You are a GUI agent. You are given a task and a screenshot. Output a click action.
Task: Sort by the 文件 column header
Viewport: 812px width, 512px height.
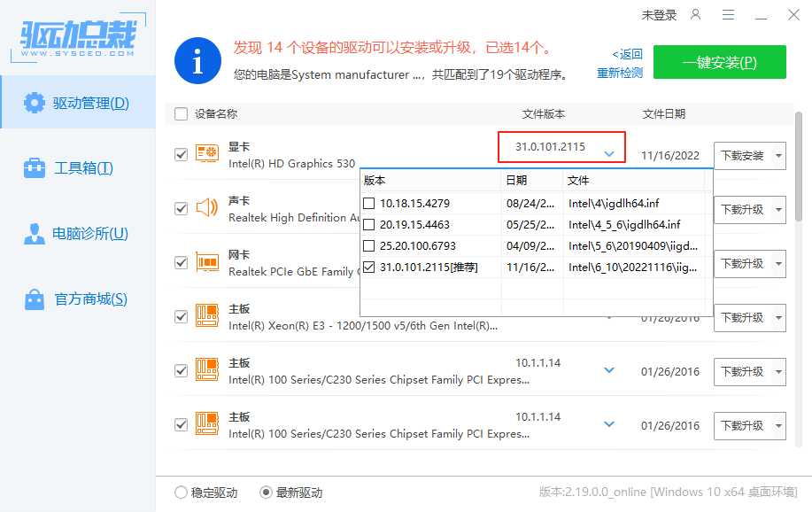(x=633, y=181)
